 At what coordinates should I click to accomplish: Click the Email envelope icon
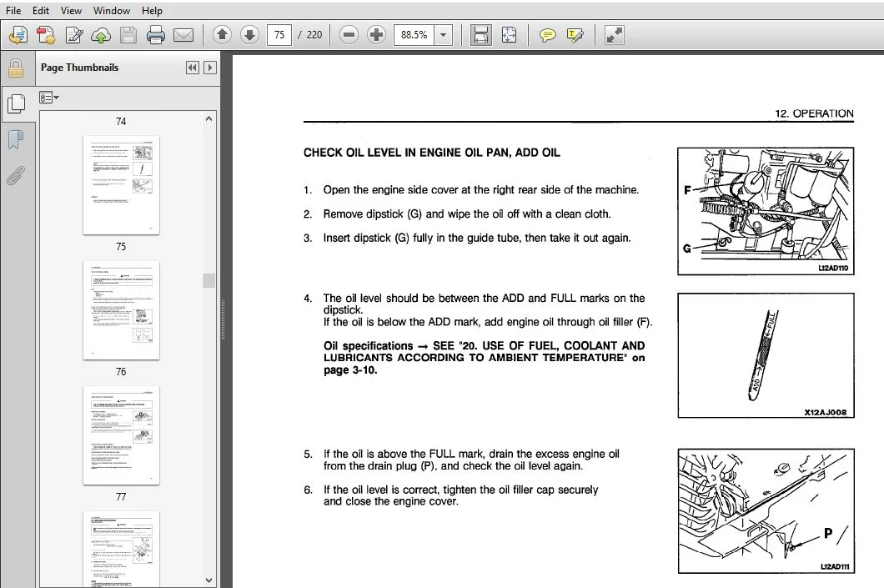(x=183, y=35)
